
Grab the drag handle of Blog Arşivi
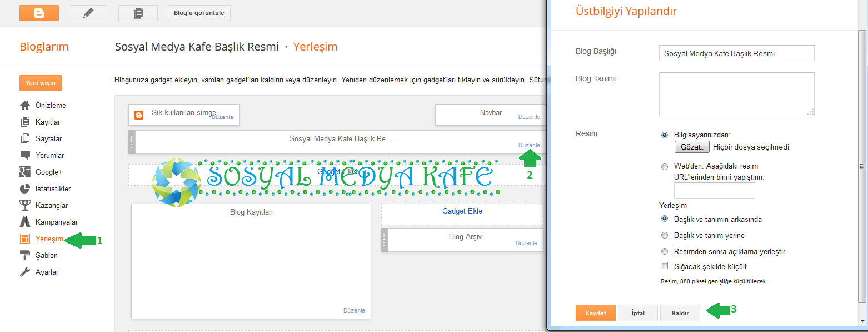[385, 240]
